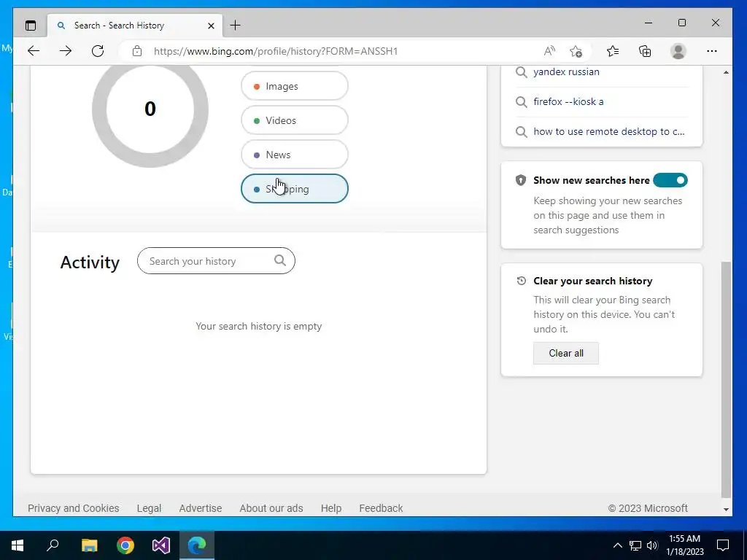The image size is (747, 560).
Task: Click the page scrollbar down arrow
Action: [726, 510]
